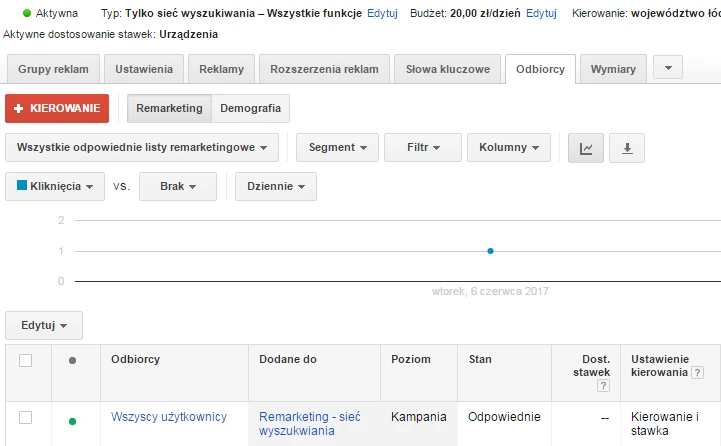Viewport: 721px width, 446px height.
Task: Click the red KIEROWANIE button
Action: 57,109
